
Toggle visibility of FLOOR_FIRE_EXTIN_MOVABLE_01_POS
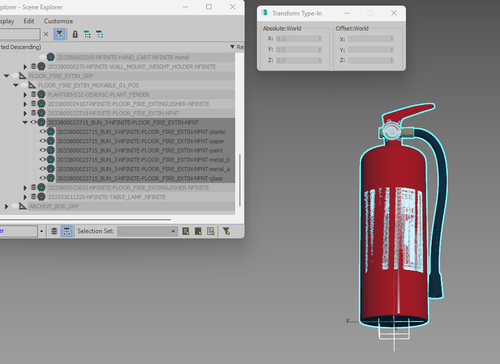[x=24, y=85]
